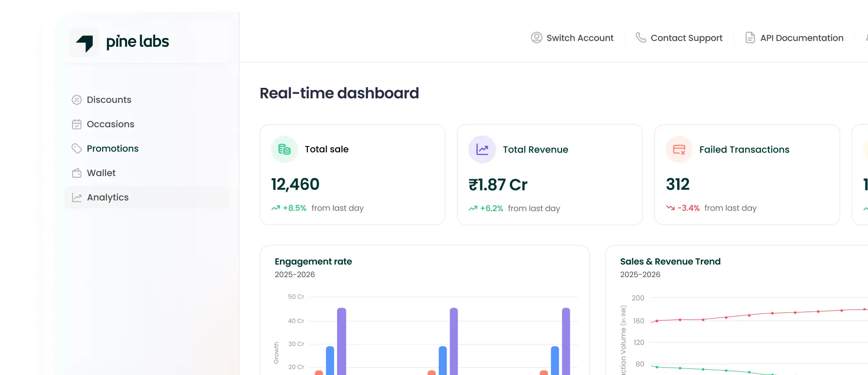Click 2025-2026 under Engagement rate

click(x=295, y=274)
